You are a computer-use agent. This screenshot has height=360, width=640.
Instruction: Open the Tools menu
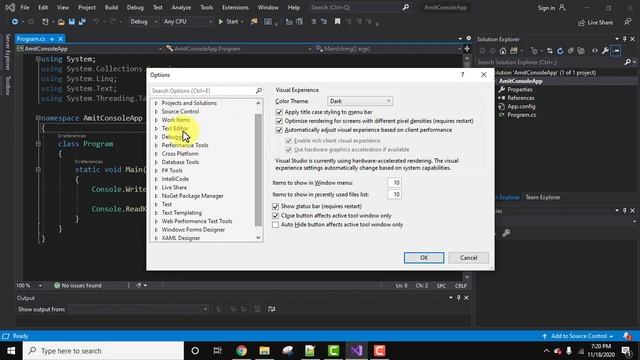pyautogui.click(x=207, y=7)
